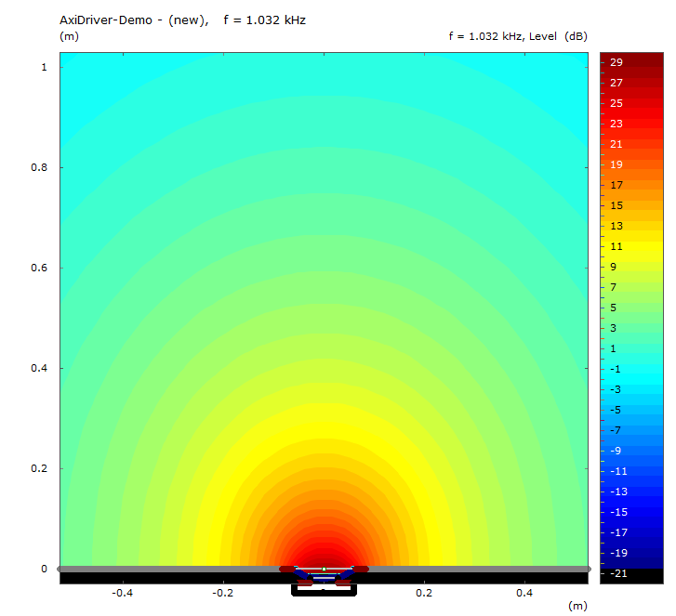The image size is (676, 616).
Task: Click the right dark red surround of the driver
Action: coord(361,569)
